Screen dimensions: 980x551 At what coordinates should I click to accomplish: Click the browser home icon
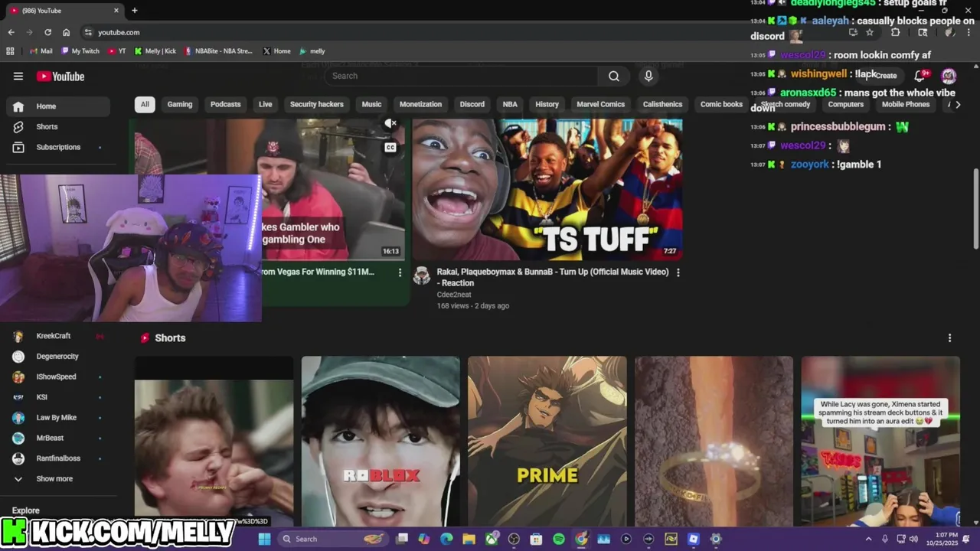click(66, 32)
